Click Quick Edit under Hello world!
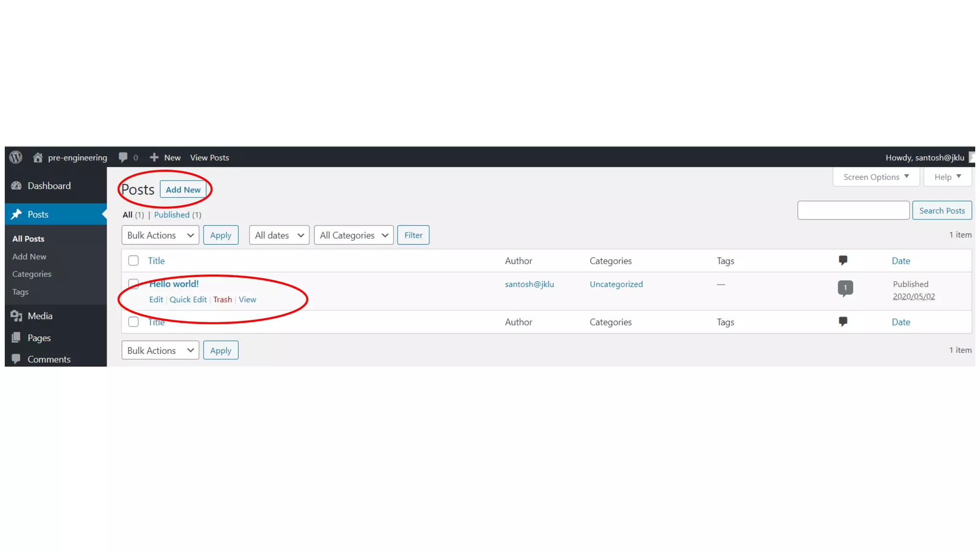The image size is (980, 551). 188,299
